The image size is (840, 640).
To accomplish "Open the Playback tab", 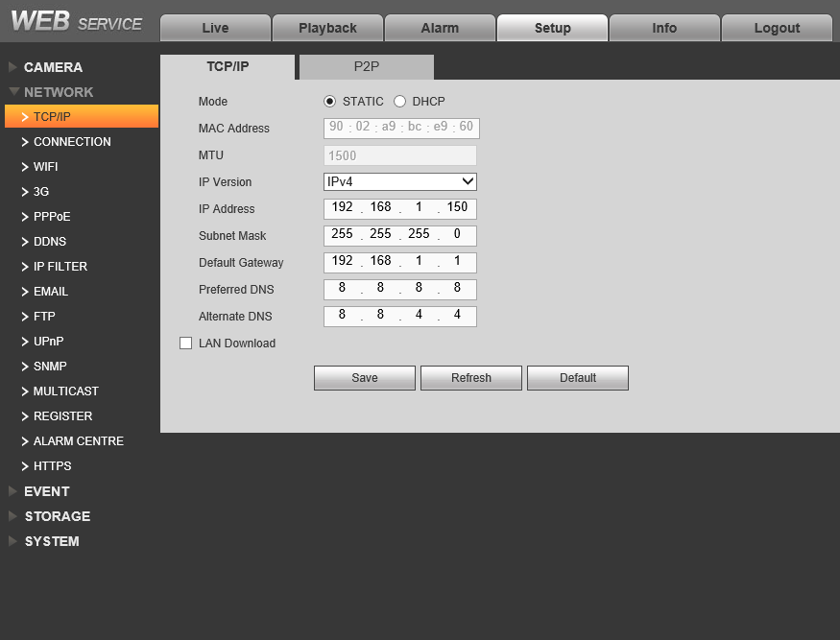I will pos(327,28).
